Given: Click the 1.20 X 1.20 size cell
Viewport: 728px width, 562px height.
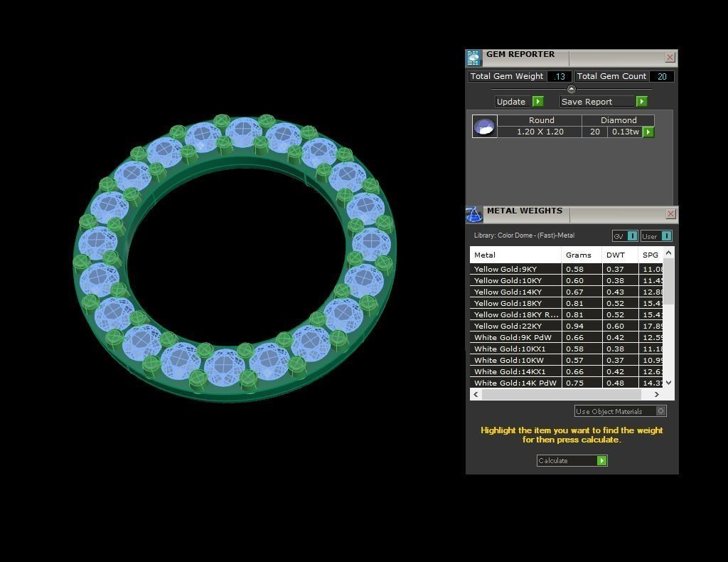Looking at the screenshot, I should (x=540, y=132).
